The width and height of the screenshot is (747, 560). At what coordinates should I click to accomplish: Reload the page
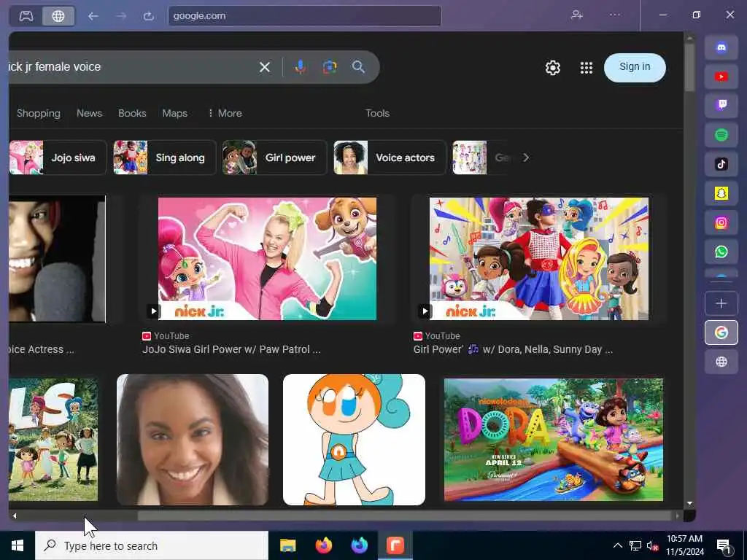click(149, 16)
